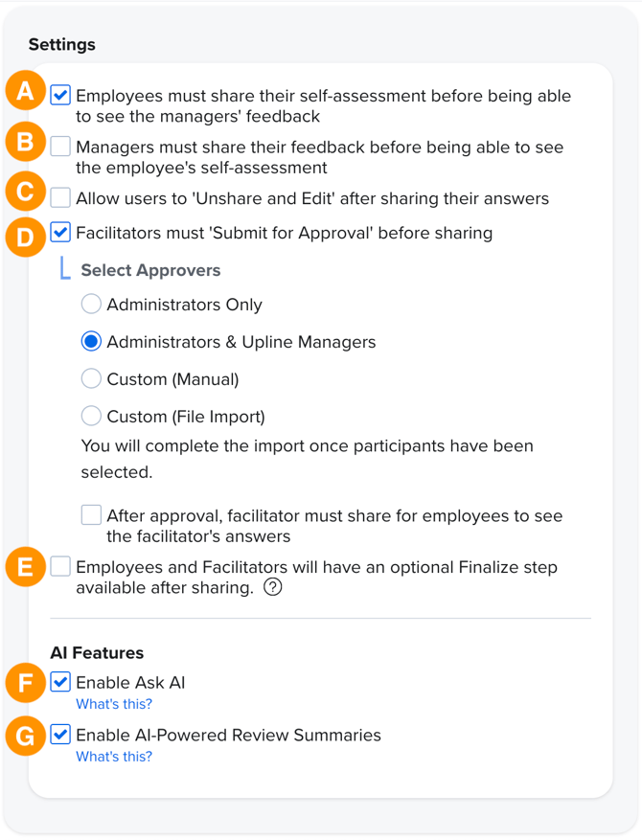Check After approval facilitator must share box
Viewport: 642px width, 840px height.
(x=91, y=515)
